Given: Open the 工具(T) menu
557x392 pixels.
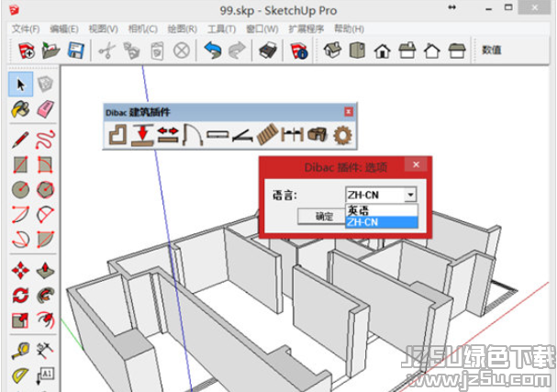Looking at the screenshot, I should tap(222, 28).
